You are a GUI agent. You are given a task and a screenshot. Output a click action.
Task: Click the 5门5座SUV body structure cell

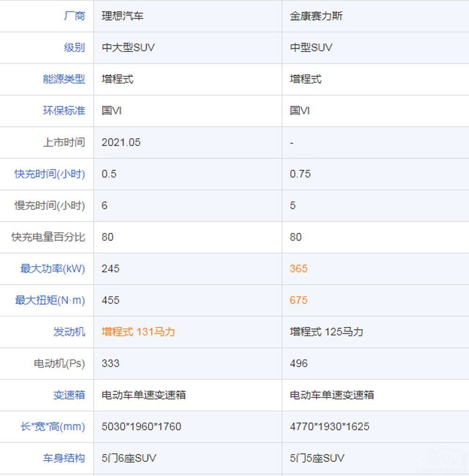(317, 458)
